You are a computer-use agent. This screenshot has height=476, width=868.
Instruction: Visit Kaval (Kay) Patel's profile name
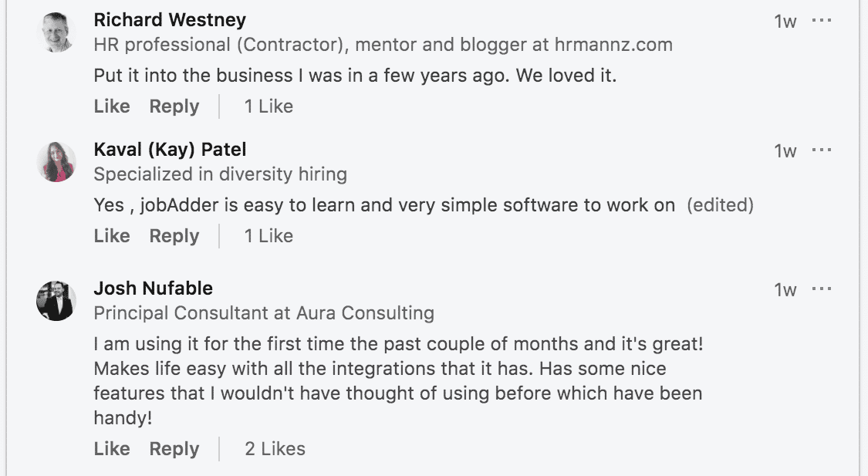[x=170, y=149]
